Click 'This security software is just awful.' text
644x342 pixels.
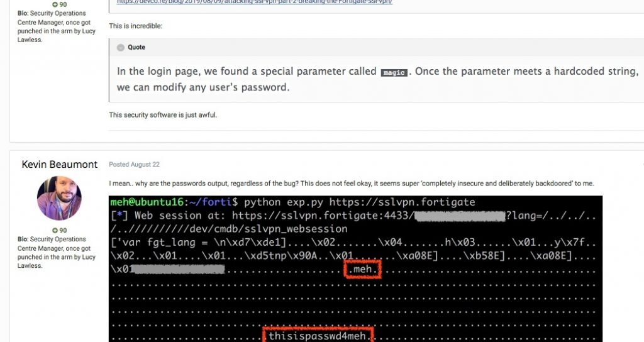[163, 115]
